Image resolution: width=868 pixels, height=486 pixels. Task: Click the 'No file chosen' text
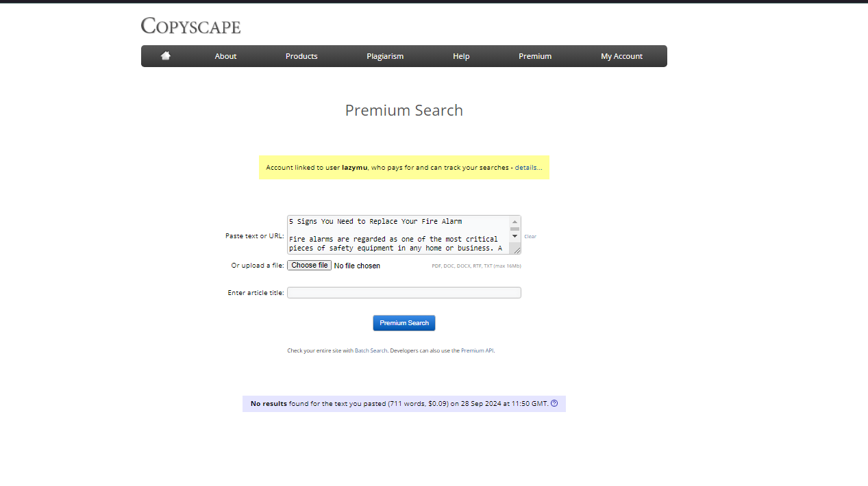pyautogui.click(x=357, y=266)
